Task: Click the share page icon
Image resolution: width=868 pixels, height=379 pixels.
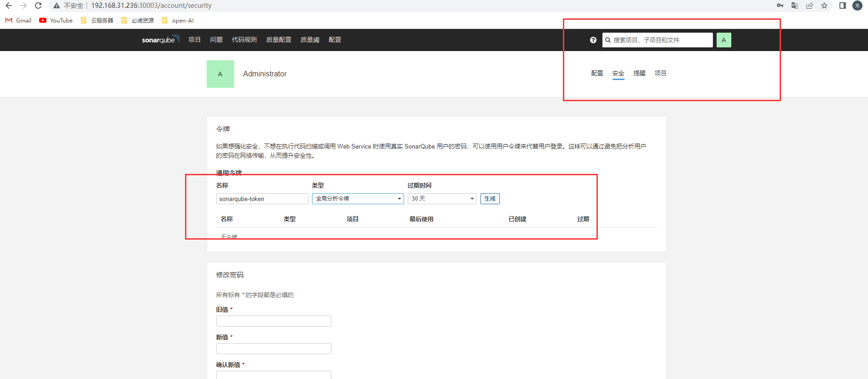Action: (810, 6)
